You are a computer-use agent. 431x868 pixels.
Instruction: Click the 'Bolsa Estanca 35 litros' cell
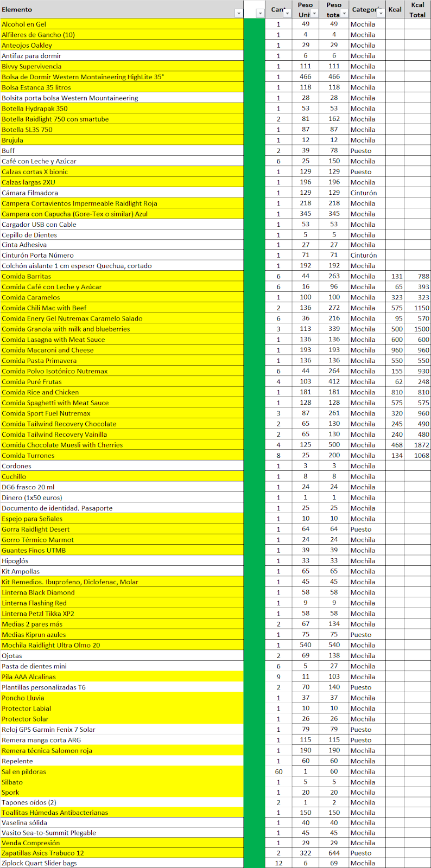tap(122, 87)
